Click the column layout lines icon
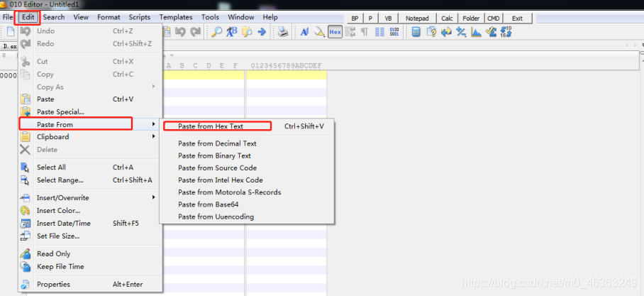644x296 pixels. pos(379,32)
